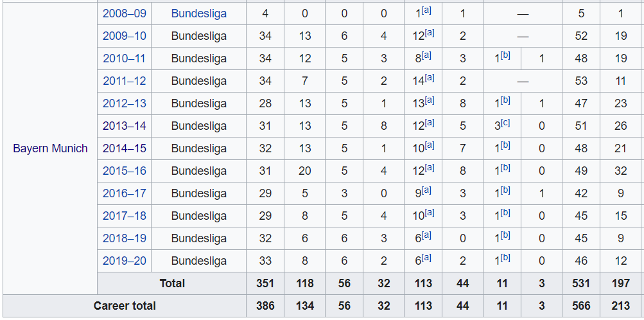
Task: Click footnote [a] in the 2015–16 row
Action: pyautogui.click(x=429, y=168)
